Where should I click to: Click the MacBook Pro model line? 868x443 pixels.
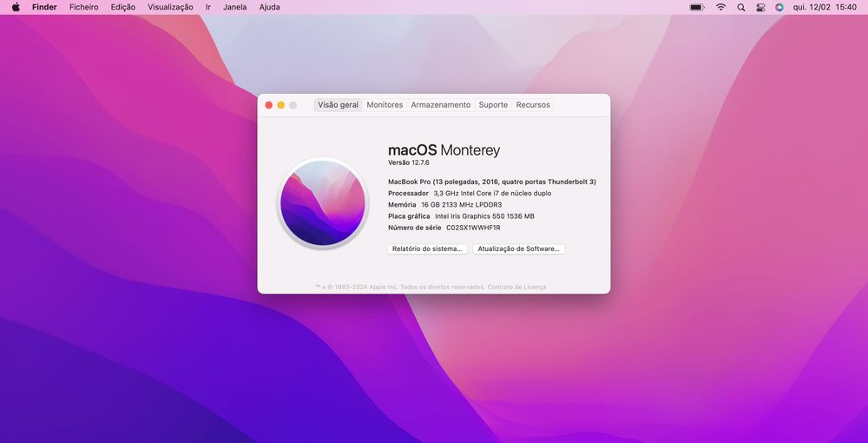pos(492,182)
